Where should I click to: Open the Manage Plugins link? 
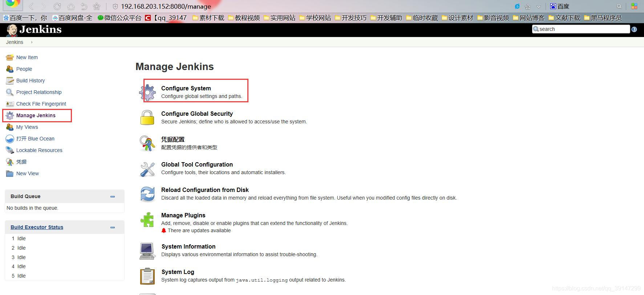[x=183, y=215]
